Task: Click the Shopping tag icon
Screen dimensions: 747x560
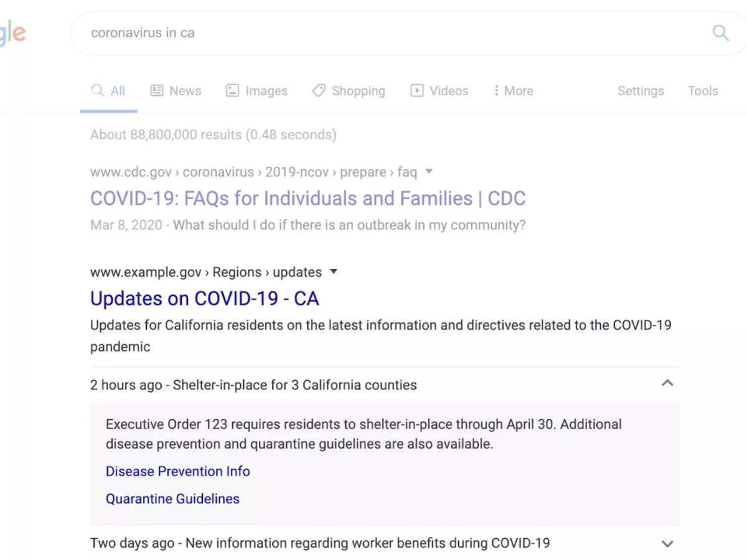Action: click(x=319, y=90)
